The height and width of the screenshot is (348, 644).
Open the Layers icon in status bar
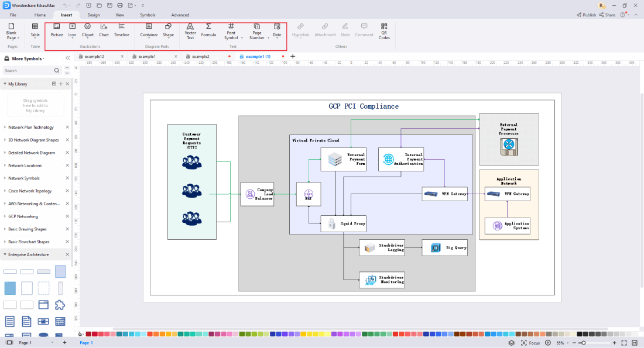(x=511, y=343)
